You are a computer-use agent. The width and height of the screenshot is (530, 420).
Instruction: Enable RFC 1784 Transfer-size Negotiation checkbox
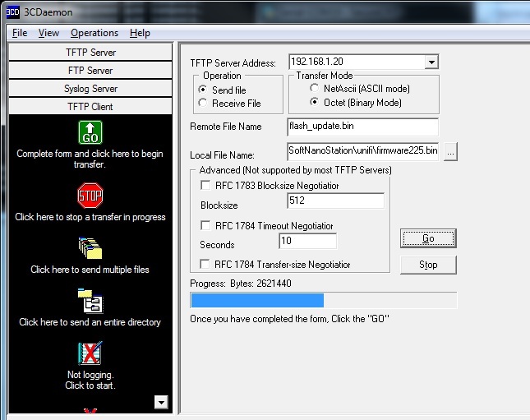[205, 264]
